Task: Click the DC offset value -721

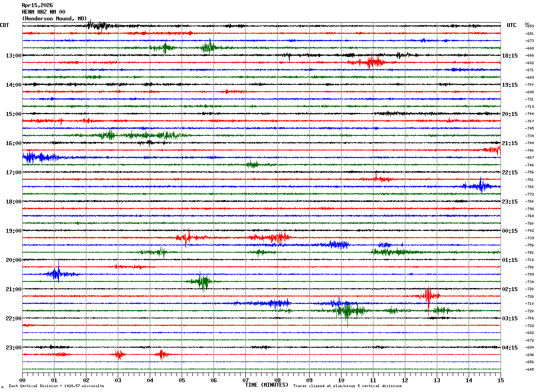Action: (x=529, y=99)
